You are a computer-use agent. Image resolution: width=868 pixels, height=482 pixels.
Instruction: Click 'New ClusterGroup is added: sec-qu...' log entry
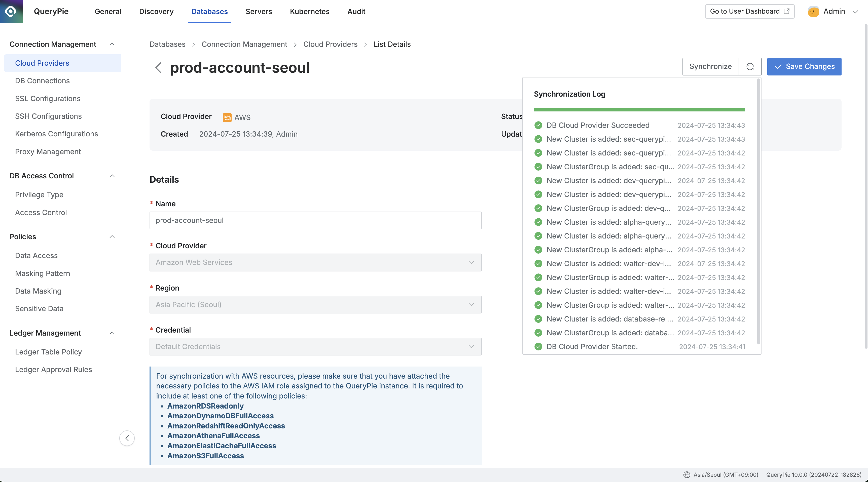click(639, 167)
